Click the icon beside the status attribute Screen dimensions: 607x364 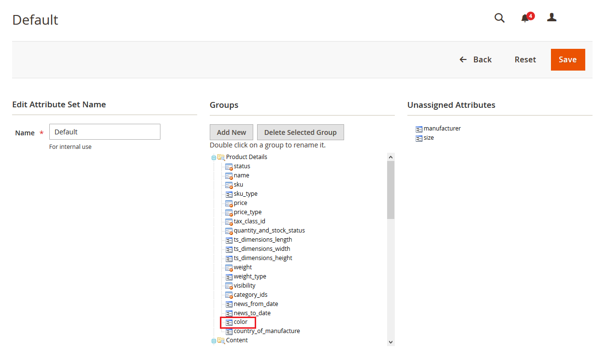click(x=229, y=166)
